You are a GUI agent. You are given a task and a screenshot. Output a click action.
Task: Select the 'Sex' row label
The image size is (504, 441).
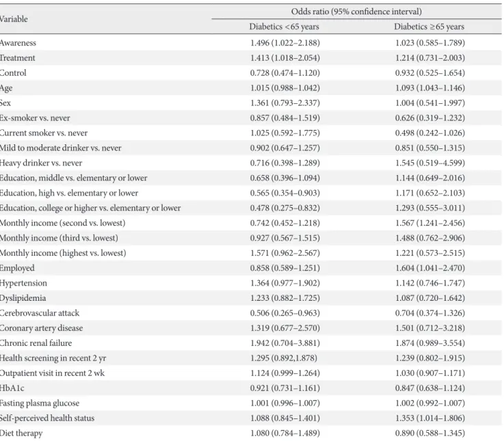point(5,103)
